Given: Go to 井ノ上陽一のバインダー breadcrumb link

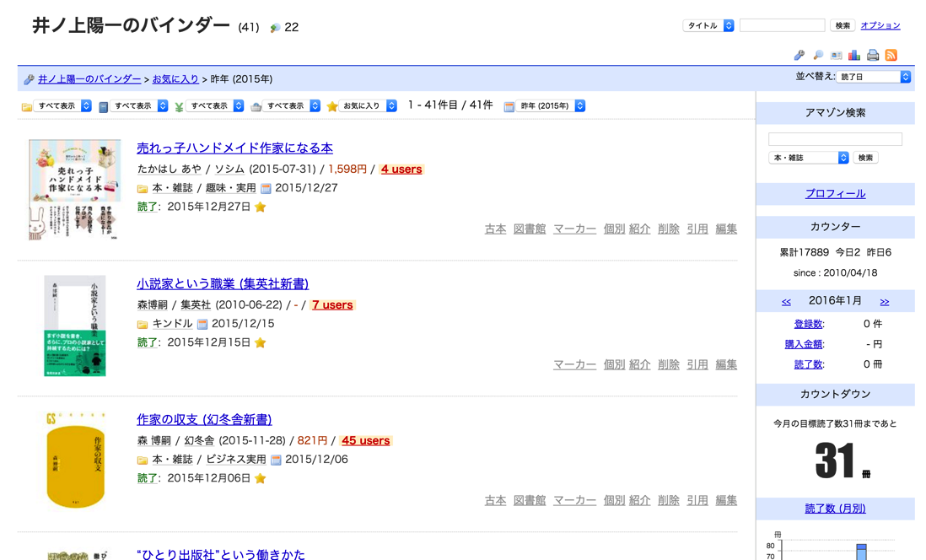Looking at the screenshot, I should (89, 79).
